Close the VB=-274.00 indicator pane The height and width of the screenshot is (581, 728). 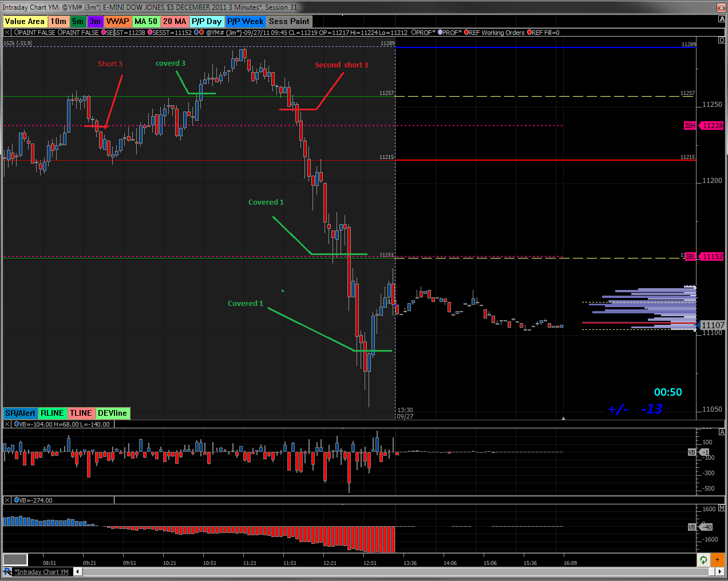click(7, 500)
